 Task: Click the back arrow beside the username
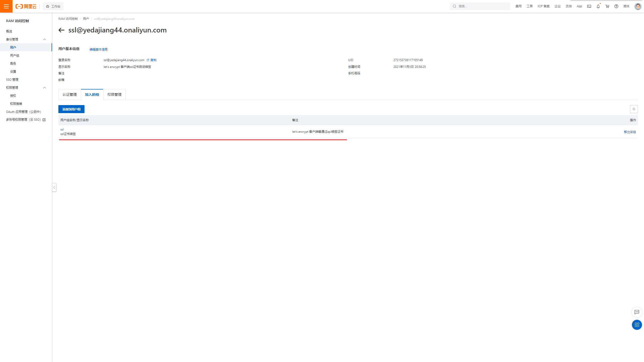point(61,30)
